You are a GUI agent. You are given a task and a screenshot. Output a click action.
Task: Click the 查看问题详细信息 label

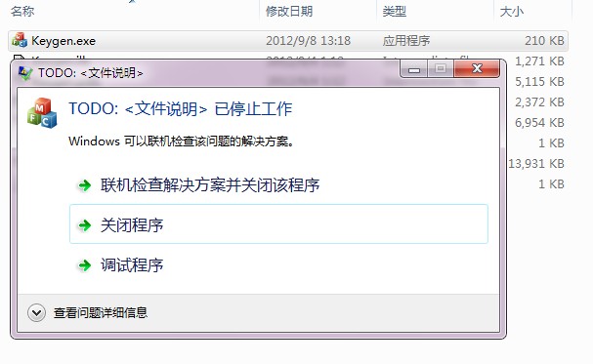click(x=101, y=312)
